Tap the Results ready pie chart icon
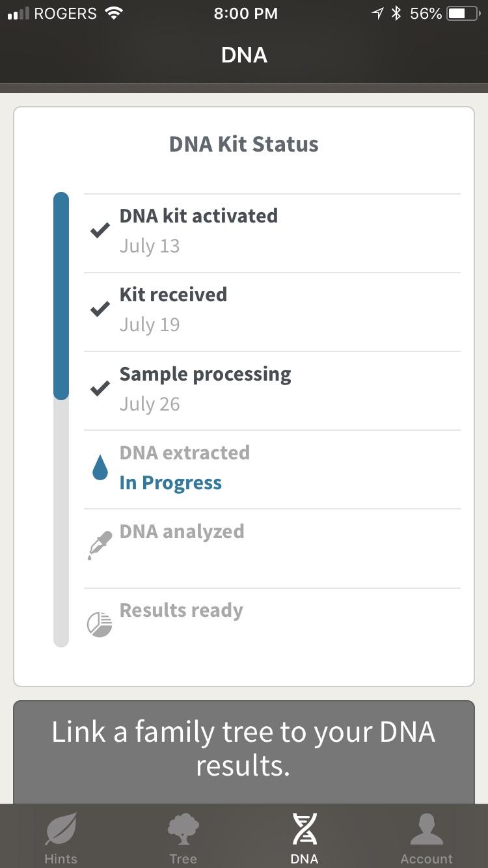This screenshot has height=868, width=488. coord(99,622)
